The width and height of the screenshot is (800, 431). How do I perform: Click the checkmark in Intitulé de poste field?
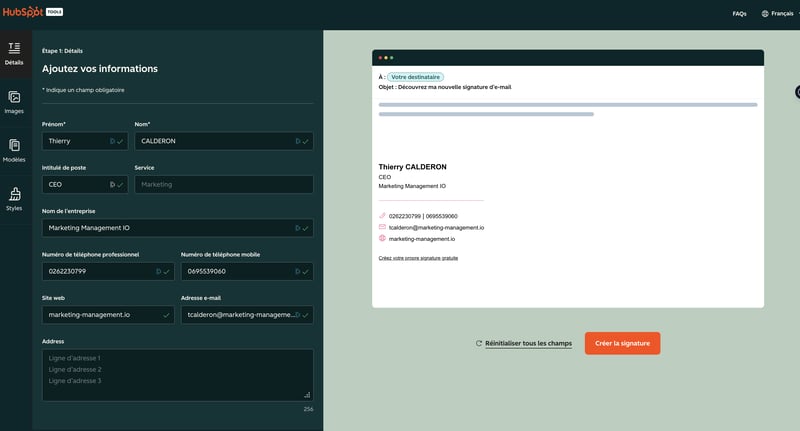coord(120,185)
